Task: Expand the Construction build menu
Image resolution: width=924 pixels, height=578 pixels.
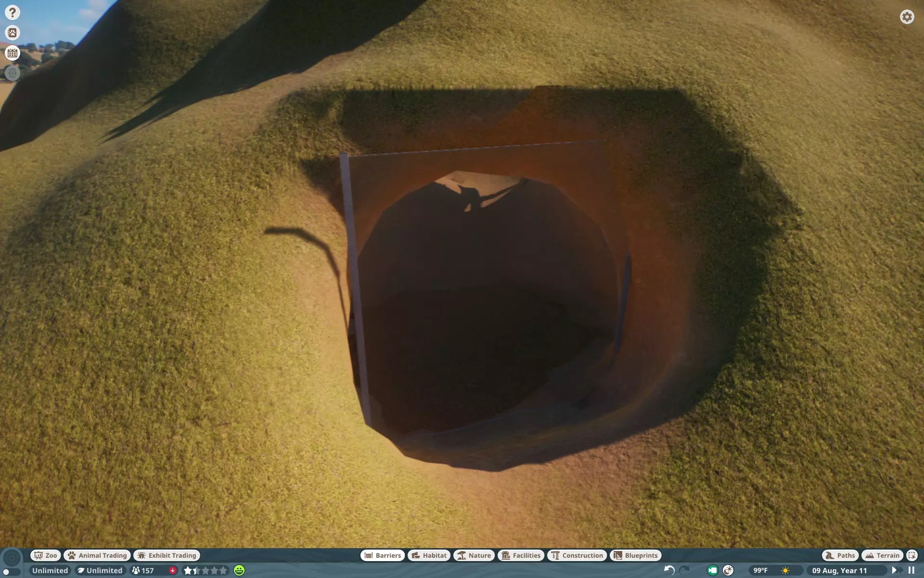Action: pos(577,555)
